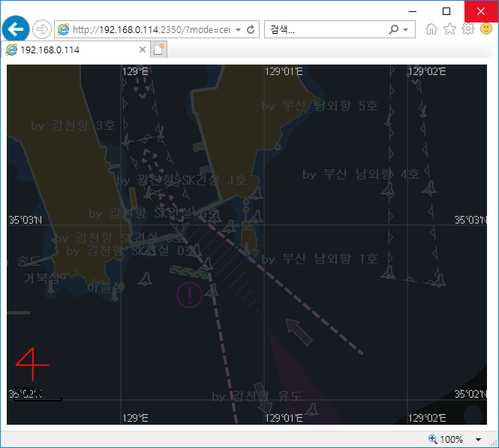The height and width of the screenshot is (448, 499).
Task: Open the zoom level dropdown arrow
Action: (479, 440)
